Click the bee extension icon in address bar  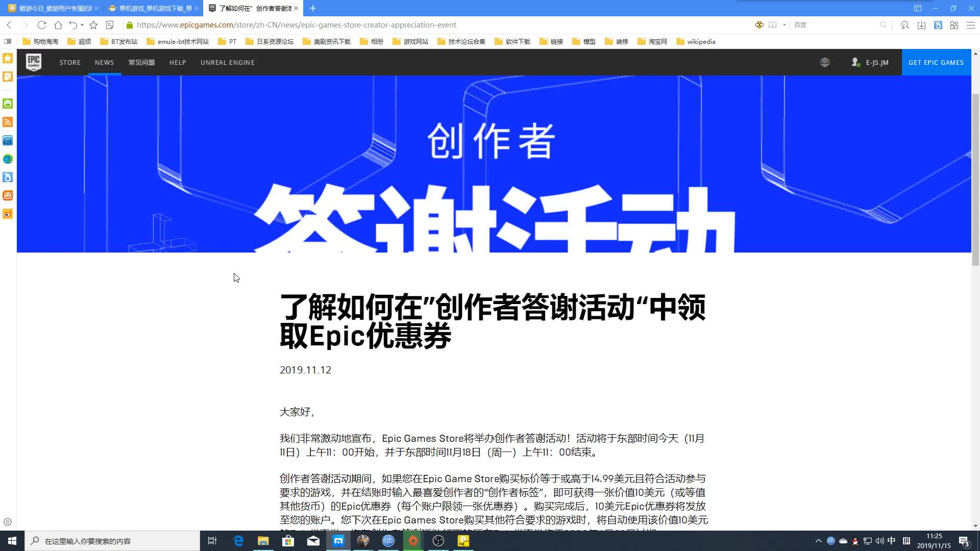coord(759,24)
